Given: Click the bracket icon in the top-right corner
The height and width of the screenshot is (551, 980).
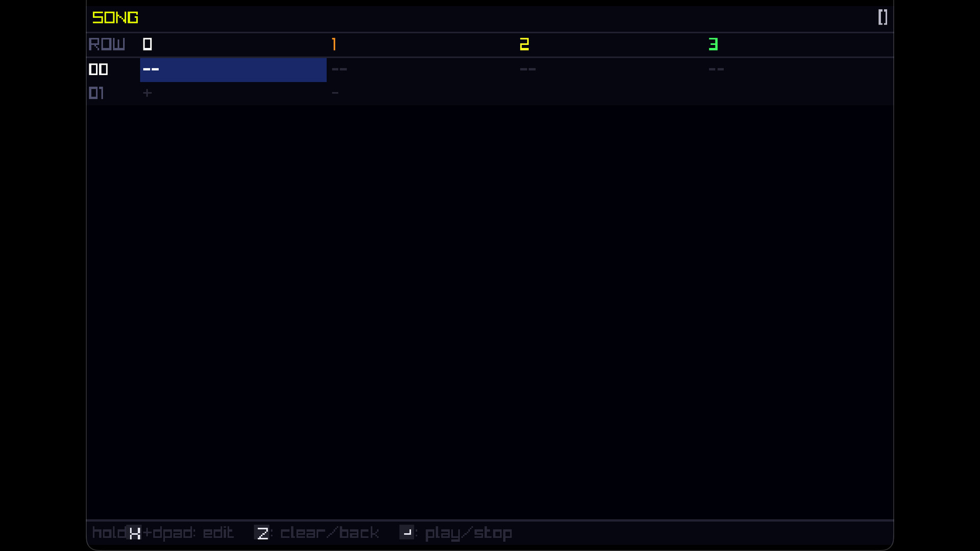Looking at the screenshot, I should point(883,17).
